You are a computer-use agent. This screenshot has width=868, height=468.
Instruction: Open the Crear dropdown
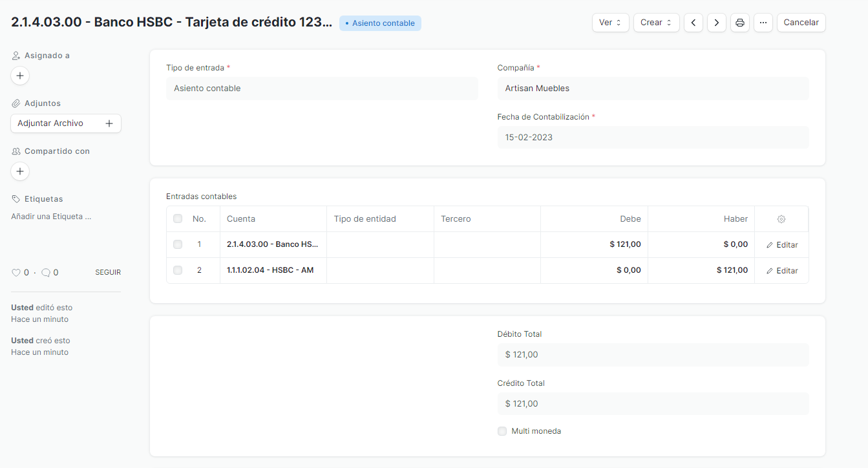(656, 23)
